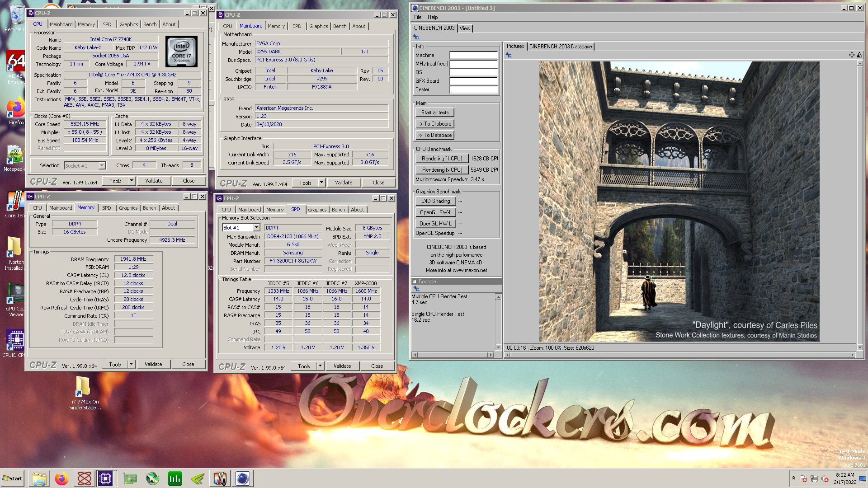
Task: Click the pin icon under Pictures tab
Action: (x=509, y=55)
